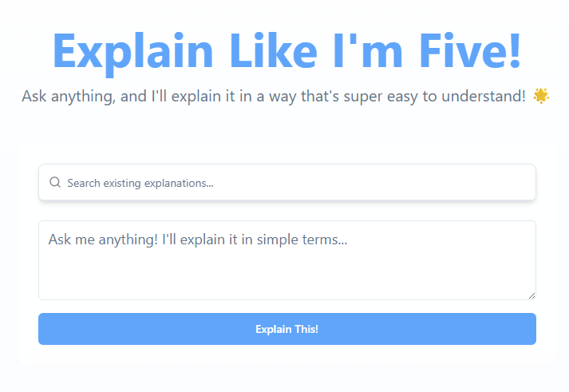Click "Search existing explanations..." placeholder text
This screenshot has height=392, width=569.
click(140, 183)
